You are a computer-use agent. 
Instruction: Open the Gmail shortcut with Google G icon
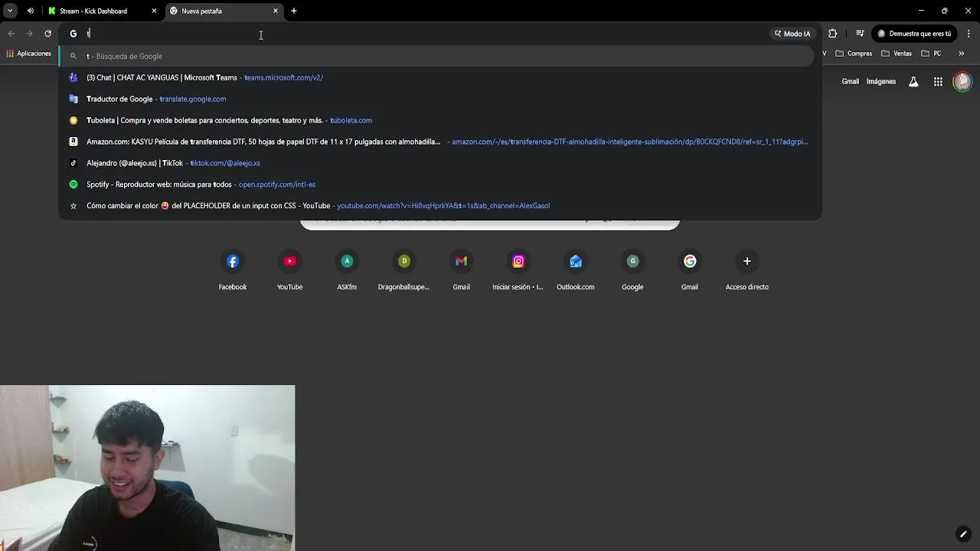(x=690, y=271)
